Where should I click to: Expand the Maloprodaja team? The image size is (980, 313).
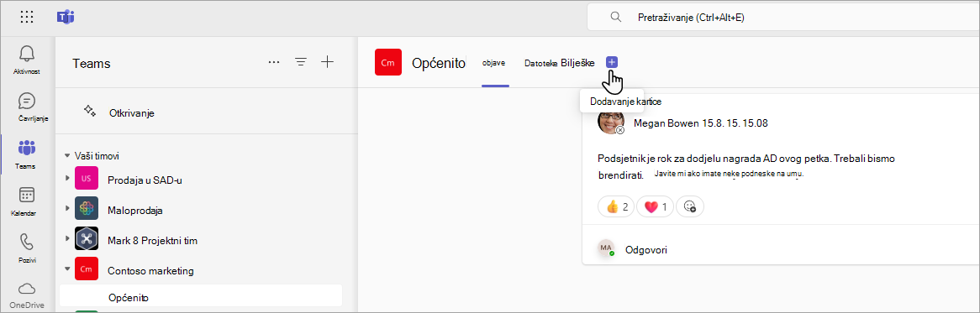[x=67, y=209]
